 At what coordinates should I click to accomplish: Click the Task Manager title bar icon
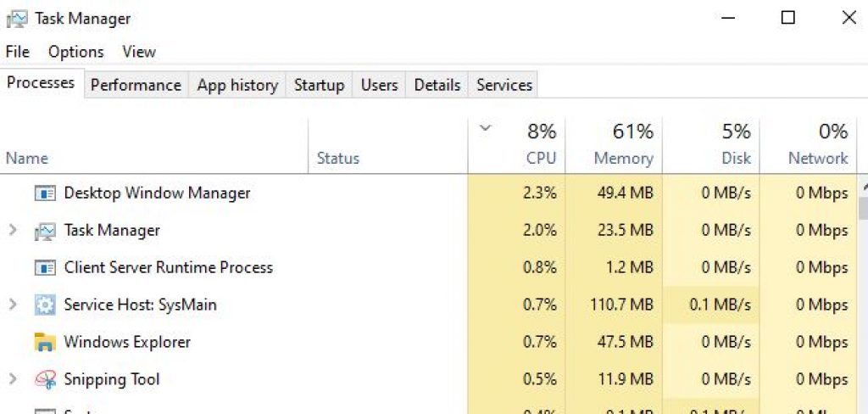[17, 18]
